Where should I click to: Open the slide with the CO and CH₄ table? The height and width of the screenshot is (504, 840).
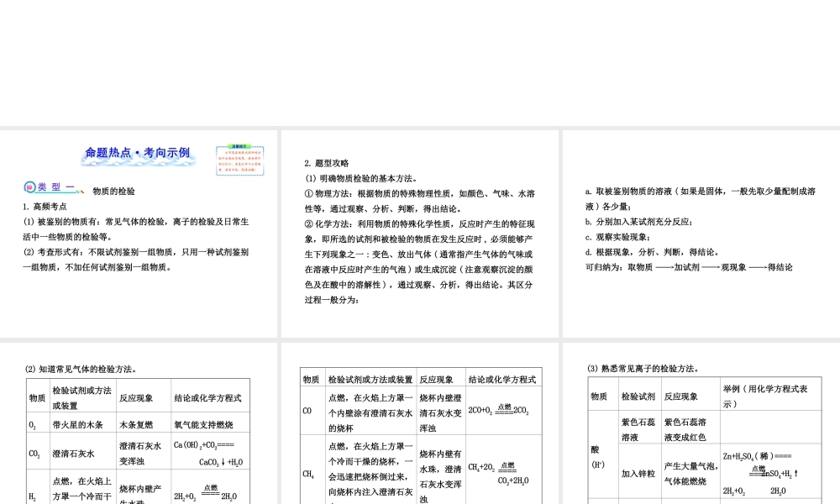click(x=419, y=423)
